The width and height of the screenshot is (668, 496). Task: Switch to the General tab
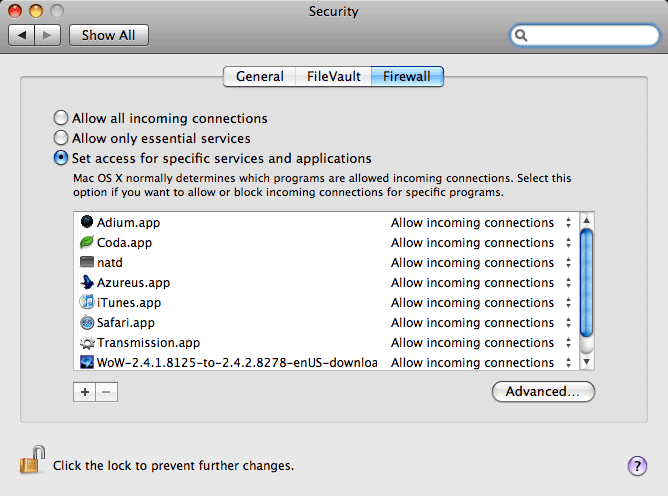259,76
